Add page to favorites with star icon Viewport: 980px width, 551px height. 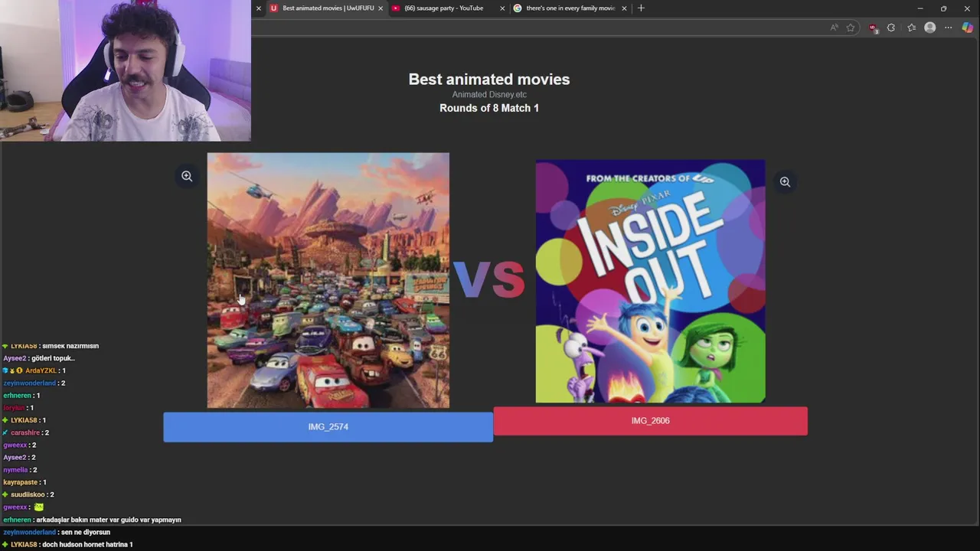851,28
